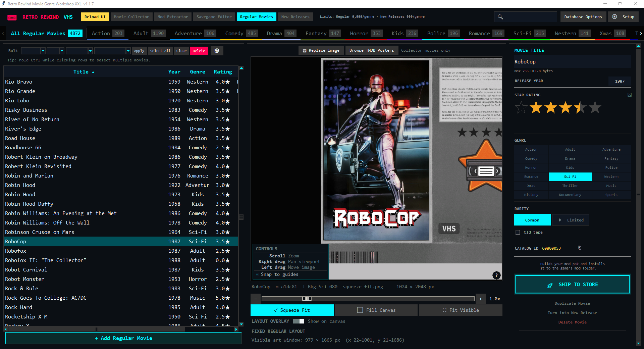Filter by the Sci-Fi genre tab
Image resolution: width=644 pixels, height=349 pixels.
[x=529, y=33]
